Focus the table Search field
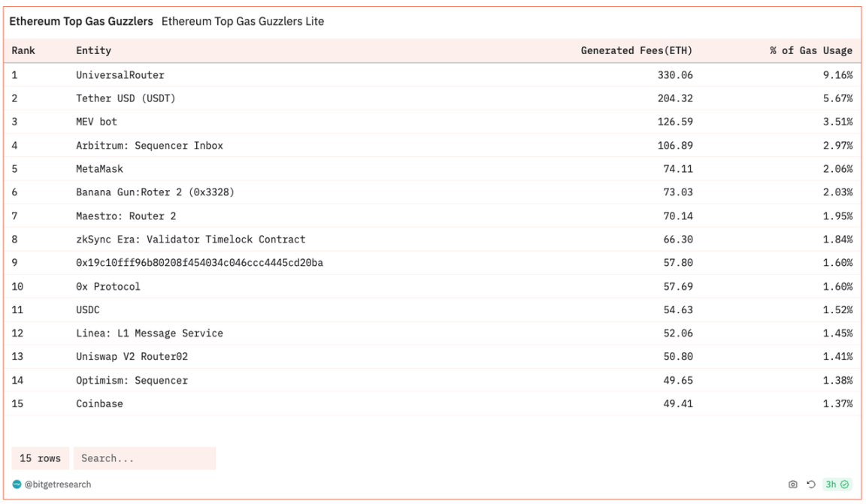 (144, 458)
